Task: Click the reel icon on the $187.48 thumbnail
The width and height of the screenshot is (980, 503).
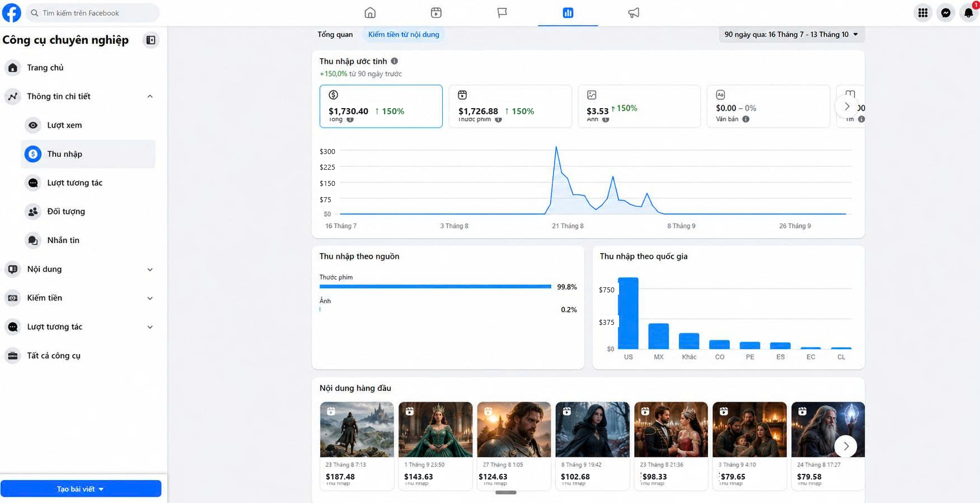Action: point(331,411)
